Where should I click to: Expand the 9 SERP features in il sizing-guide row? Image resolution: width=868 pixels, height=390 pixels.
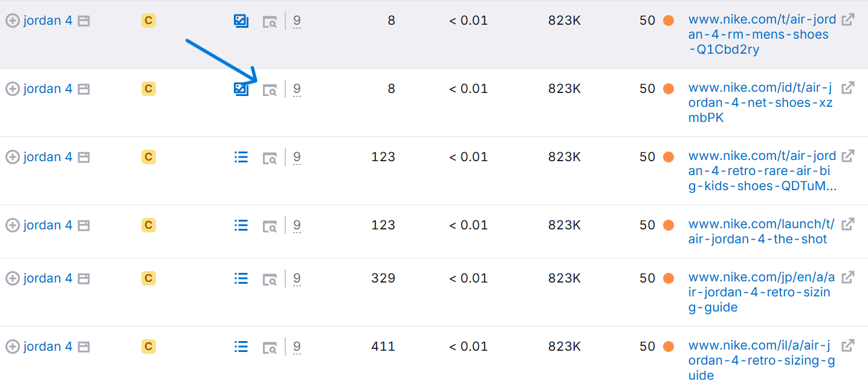(297, 347)
